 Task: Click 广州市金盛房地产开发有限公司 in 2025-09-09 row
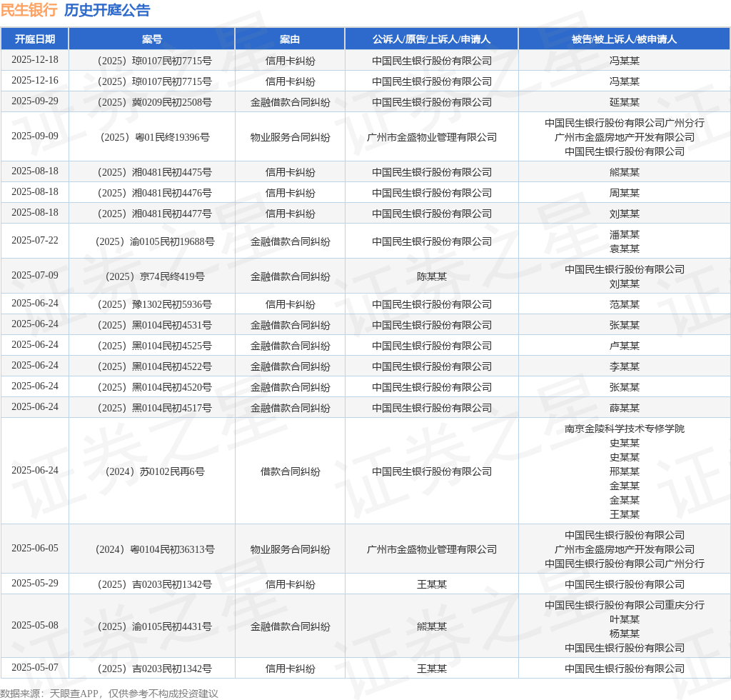click(x=624, y=137)
